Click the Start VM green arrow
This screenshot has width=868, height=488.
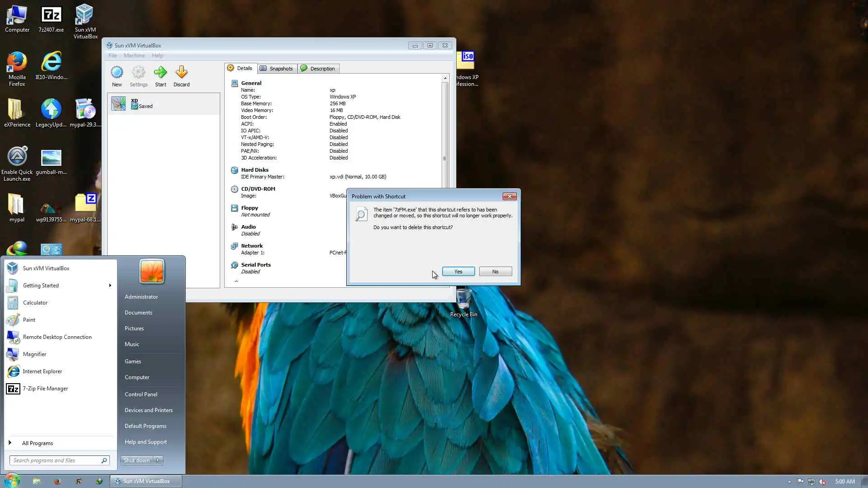(x=160, y=73)
